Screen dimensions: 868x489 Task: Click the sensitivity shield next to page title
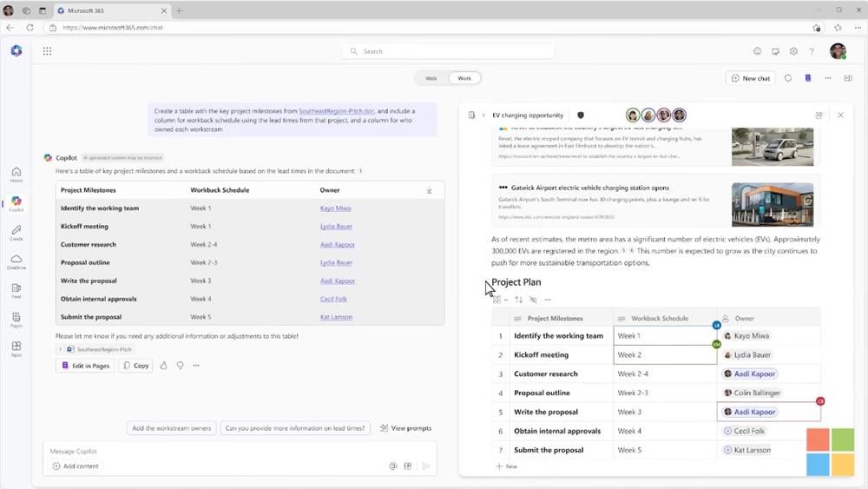(580, 116)
